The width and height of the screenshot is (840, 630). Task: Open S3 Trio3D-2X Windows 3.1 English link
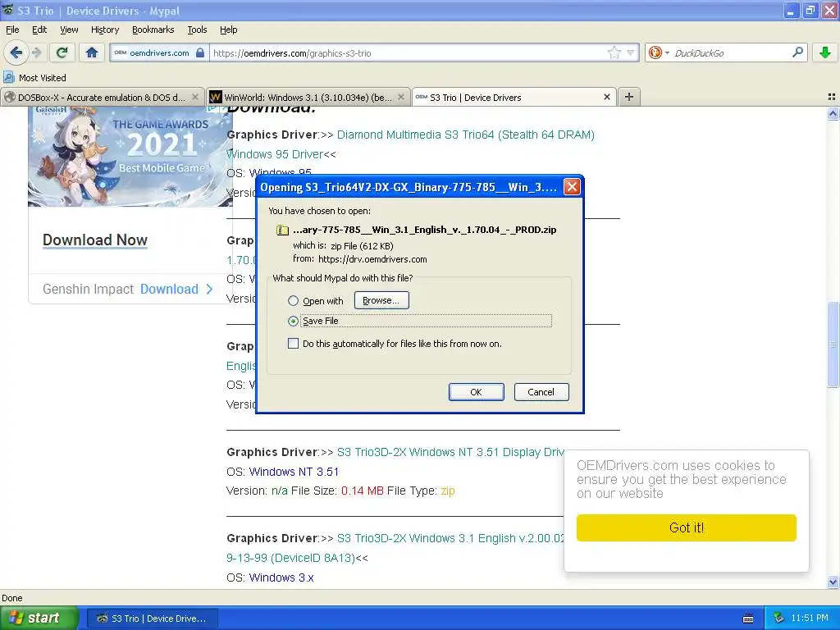tap(397, 548)
